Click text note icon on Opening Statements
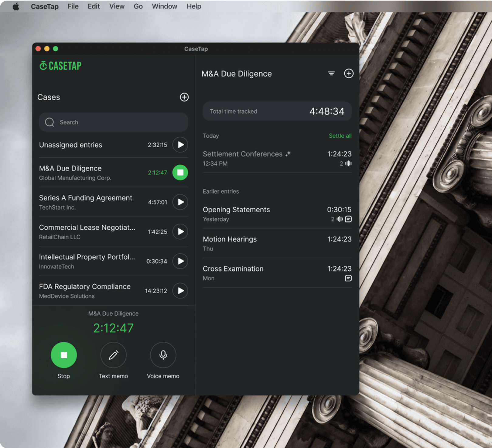Viewport: 492px width, 448px height. [348, 219]
